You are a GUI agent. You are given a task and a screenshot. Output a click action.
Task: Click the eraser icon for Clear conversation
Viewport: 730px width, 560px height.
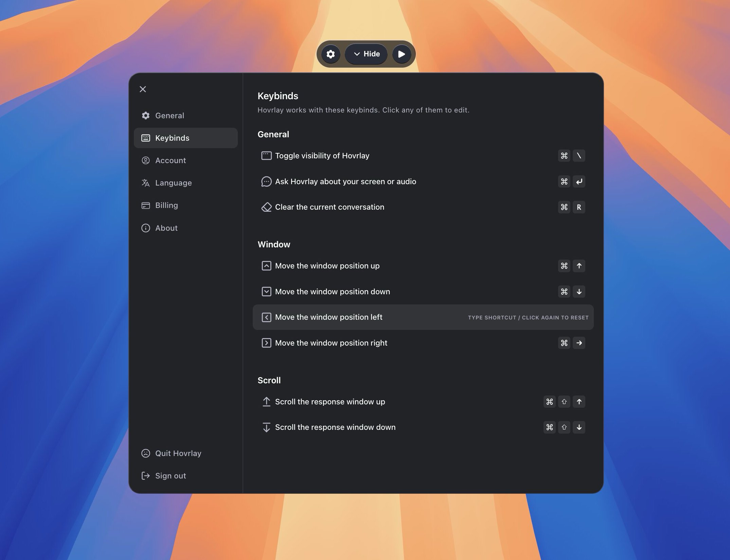266,207
